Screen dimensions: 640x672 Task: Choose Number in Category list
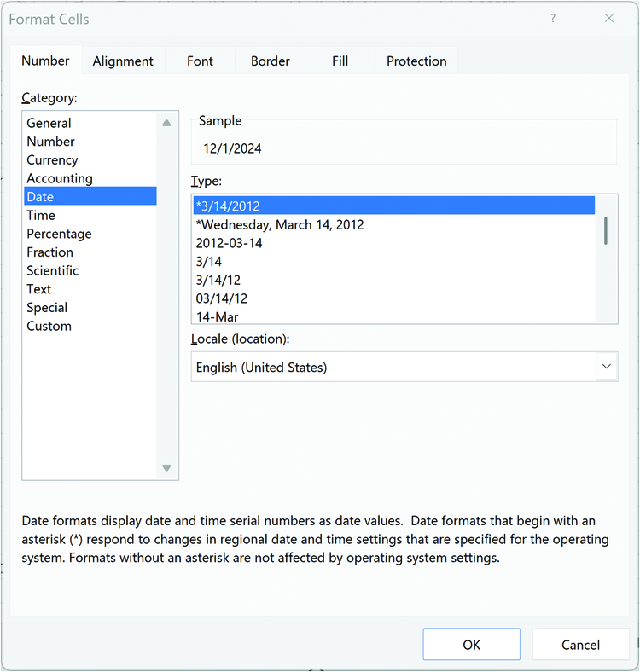click(90, 142)
